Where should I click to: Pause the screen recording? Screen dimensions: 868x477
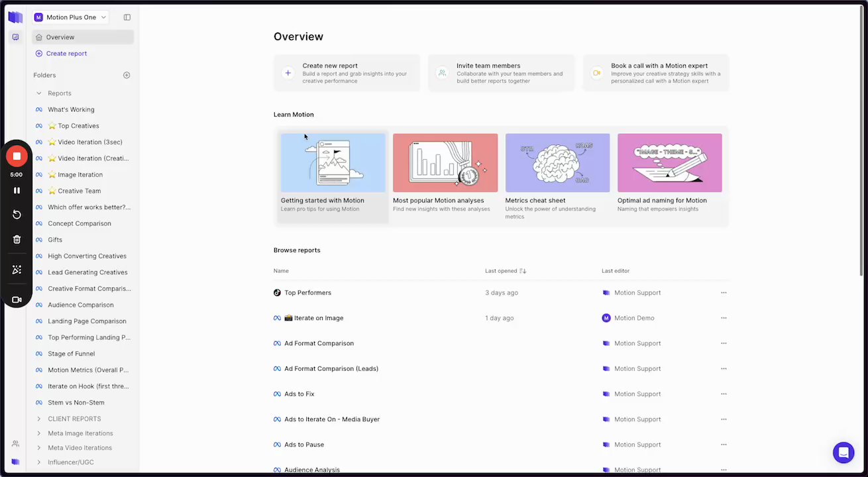pyautogui.click(x=17, y=190)
